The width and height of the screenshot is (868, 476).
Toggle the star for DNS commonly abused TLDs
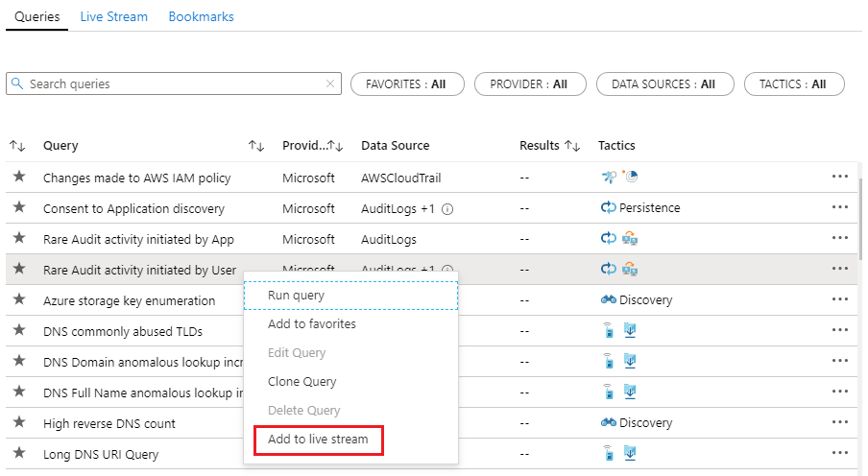(18, 331)
